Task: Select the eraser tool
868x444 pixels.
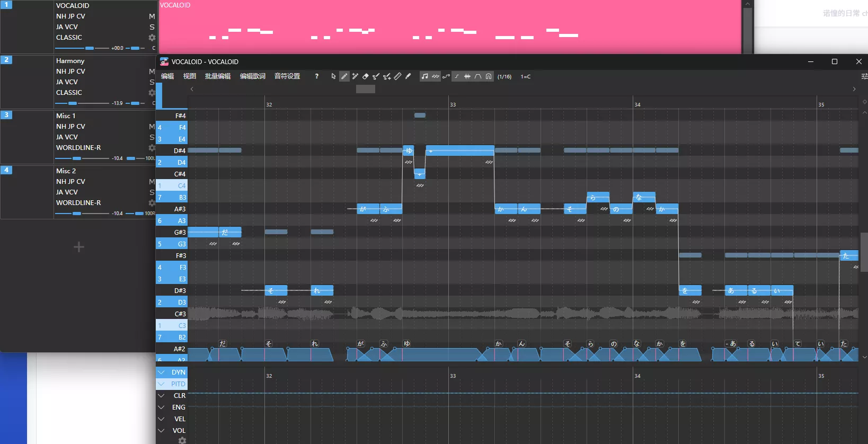Action: [x=366, y=76]
